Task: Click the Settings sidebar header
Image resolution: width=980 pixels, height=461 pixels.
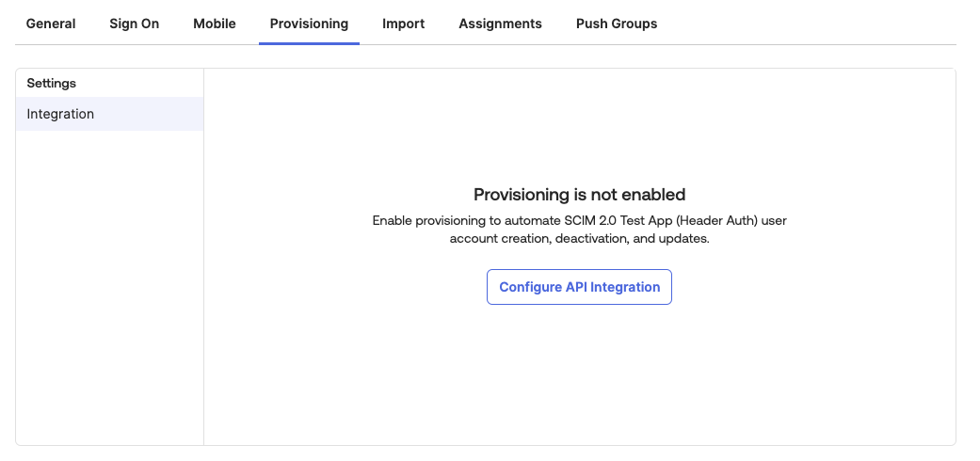Action: click(52, 83)
